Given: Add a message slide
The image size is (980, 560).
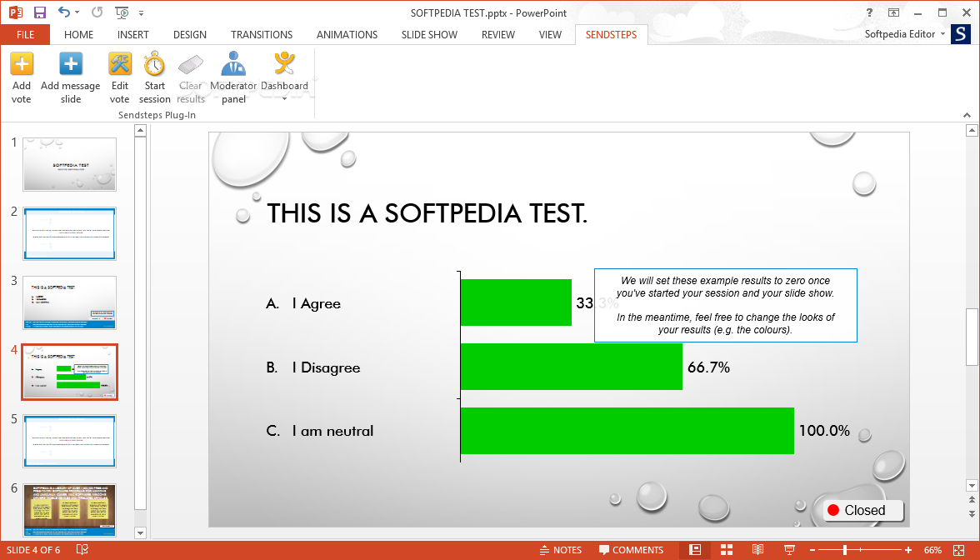Looking at the screenshot, I should pos(71,78).
